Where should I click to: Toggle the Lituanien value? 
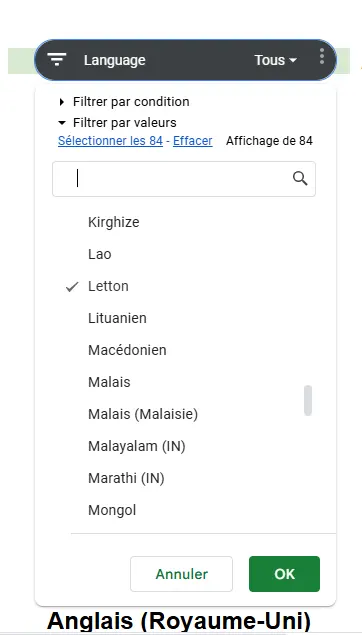pos(117,318)
